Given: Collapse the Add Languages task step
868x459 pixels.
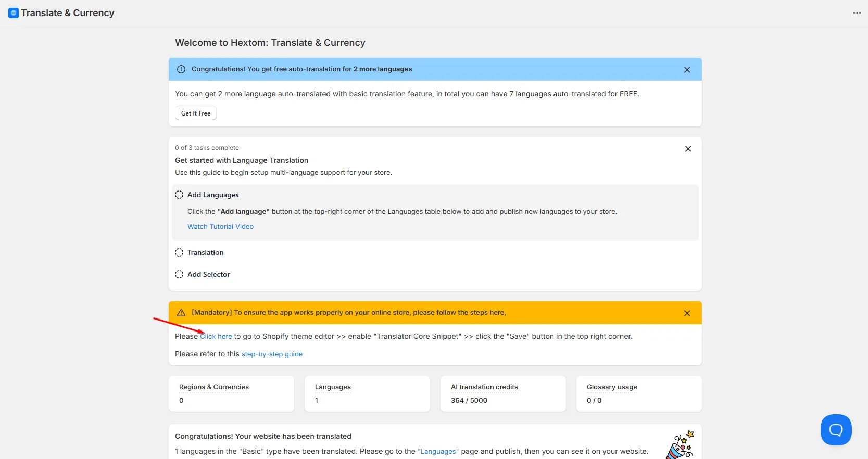Looking at the screenshot, I should click(x=213, y=195).
